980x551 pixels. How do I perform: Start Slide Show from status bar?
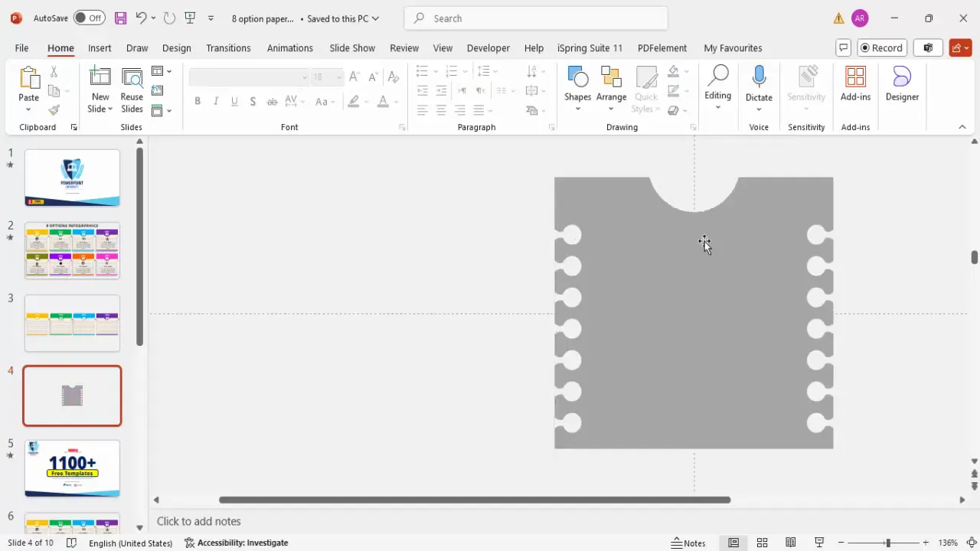point(818,543)
